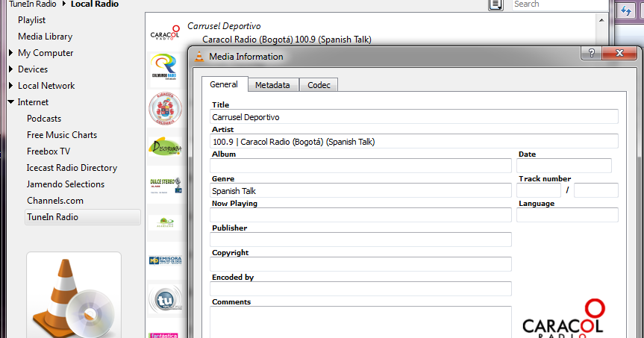Click Local Radio in the breadcrumb
Image resolution: width=644 pixels, height=338 pixels.
[x=95, y=4]
